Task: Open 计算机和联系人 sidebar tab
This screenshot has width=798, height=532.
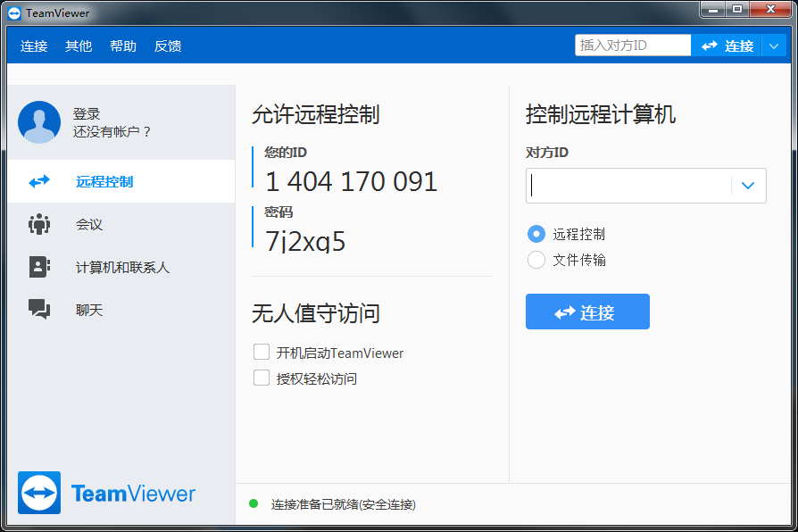Action: 121,267
